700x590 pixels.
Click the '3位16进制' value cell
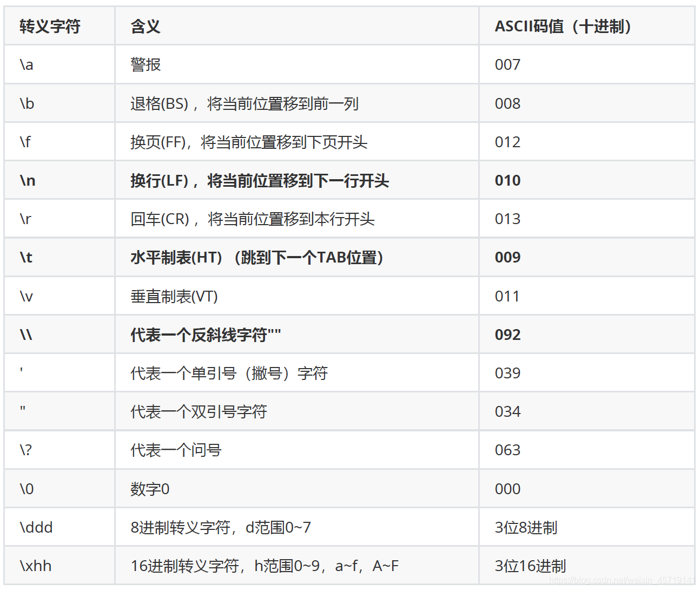[587, 566]
